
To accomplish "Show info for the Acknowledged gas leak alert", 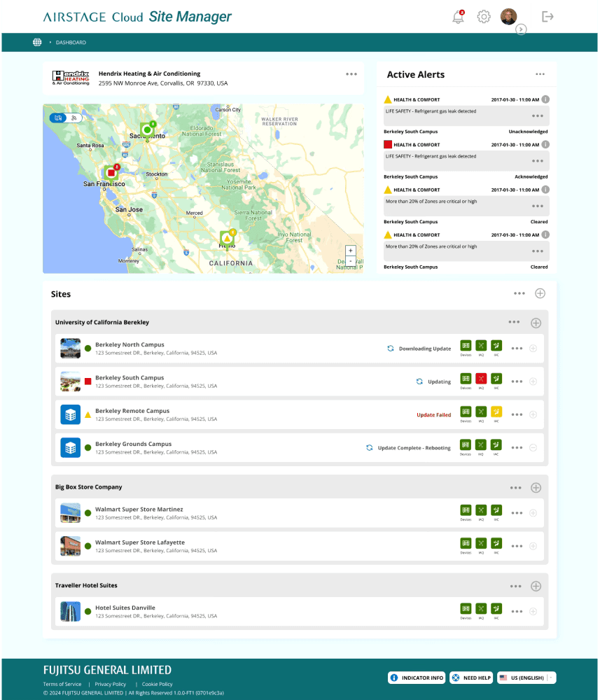I will point(545,145).
